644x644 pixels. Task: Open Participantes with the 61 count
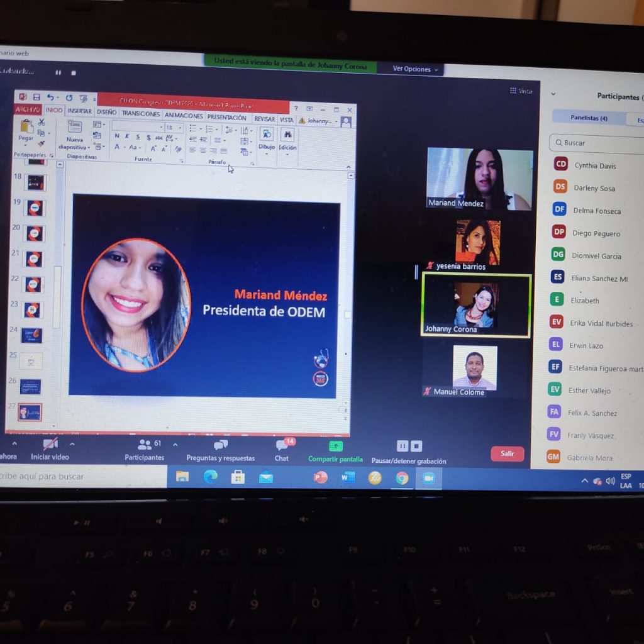click(145, 450)
